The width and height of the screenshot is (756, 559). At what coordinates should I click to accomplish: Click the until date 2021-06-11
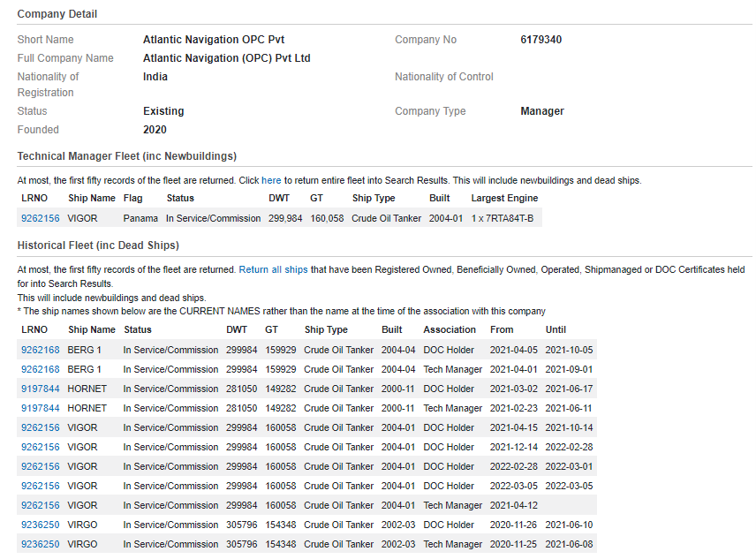(569, 408)
